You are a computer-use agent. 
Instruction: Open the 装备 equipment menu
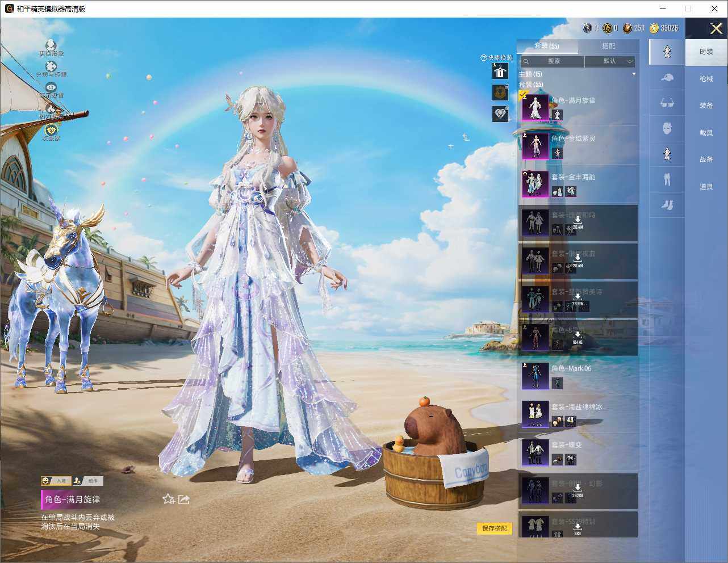pos(706,106)
